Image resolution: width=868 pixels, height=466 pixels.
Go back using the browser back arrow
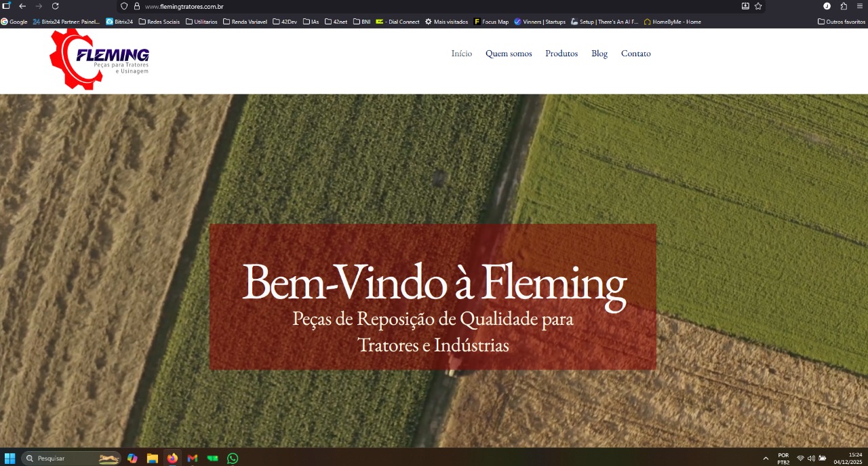(x=22, y=6)
